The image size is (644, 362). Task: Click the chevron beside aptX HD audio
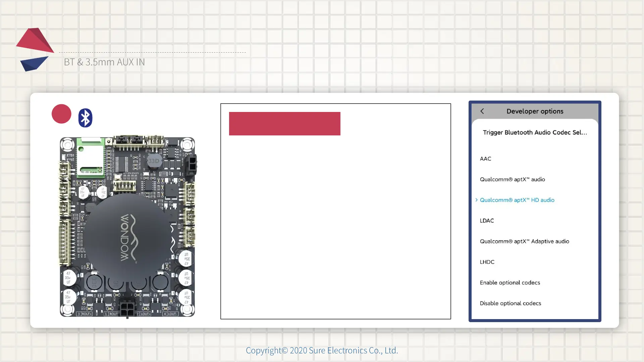coord(476,200)
